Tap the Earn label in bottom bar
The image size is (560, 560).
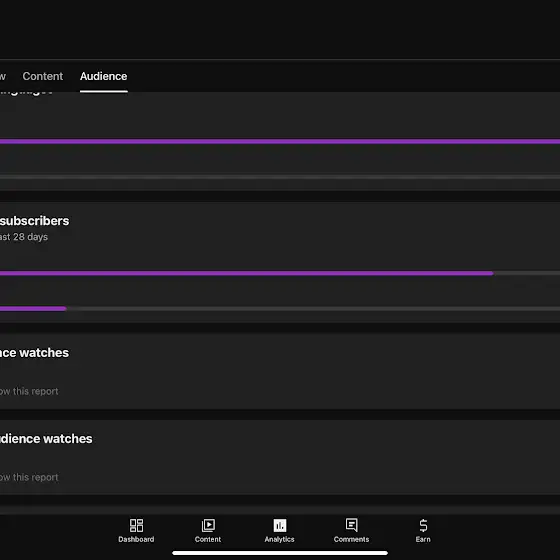point(423,539)
